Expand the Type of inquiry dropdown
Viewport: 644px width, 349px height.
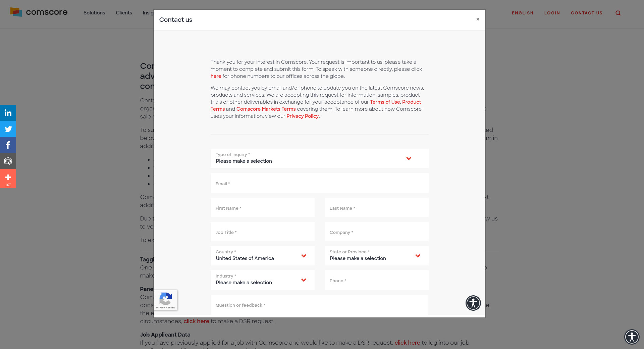tap(319, 158)
